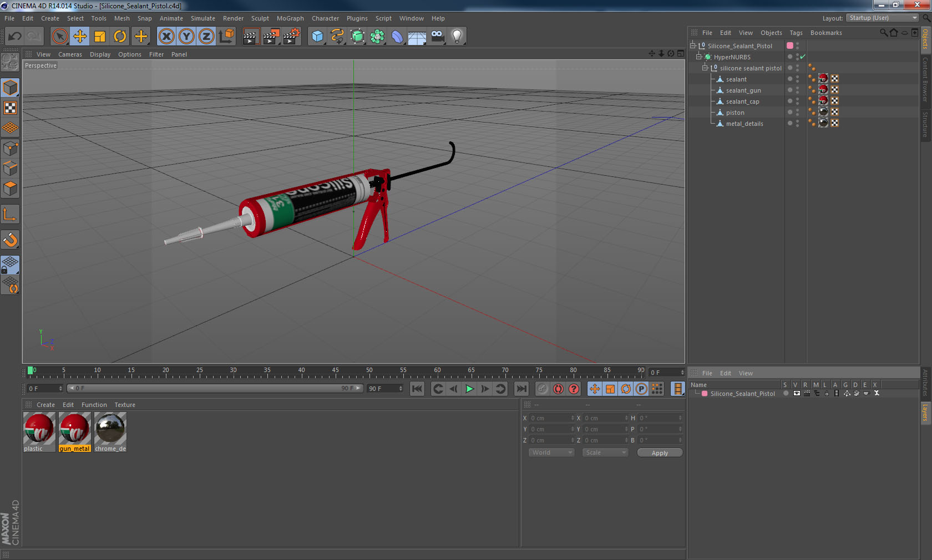The width and height of the screenshot is (932, 560).
Task: Open the deformer objects icon
Action: click(x=397, y=37)
